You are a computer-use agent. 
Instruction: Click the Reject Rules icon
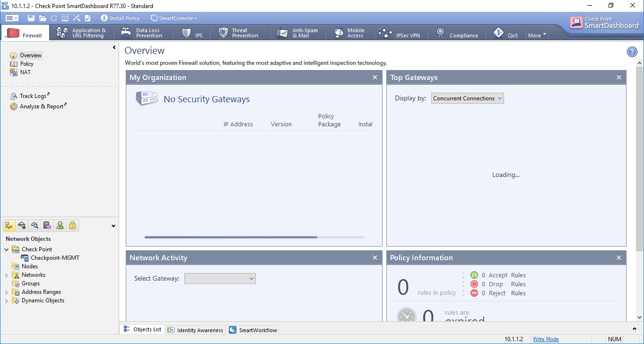(474, 293)
